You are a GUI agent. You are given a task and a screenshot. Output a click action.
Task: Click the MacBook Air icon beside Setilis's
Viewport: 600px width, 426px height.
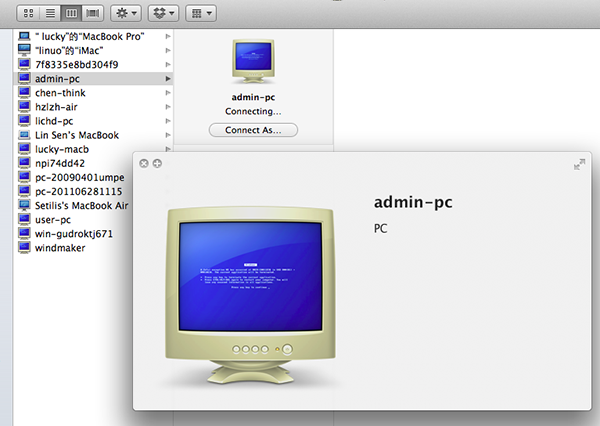coord(24,206)
